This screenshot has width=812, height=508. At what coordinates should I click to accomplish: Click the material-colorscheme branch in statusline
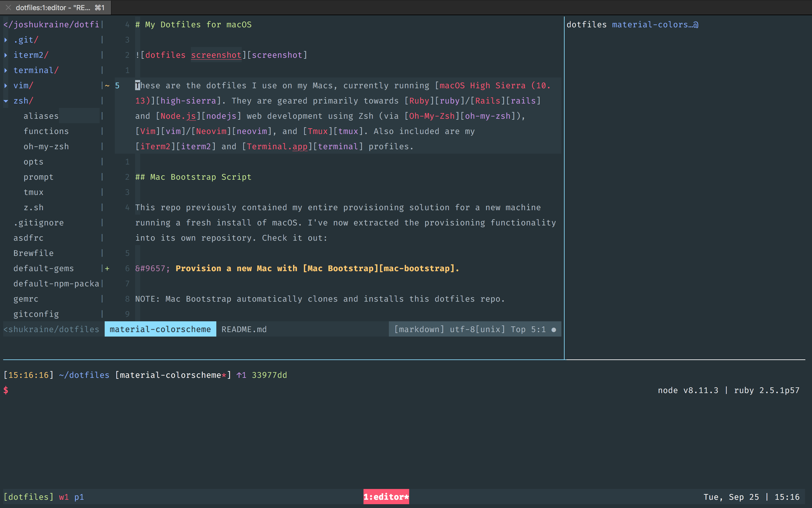coord(160,329)
